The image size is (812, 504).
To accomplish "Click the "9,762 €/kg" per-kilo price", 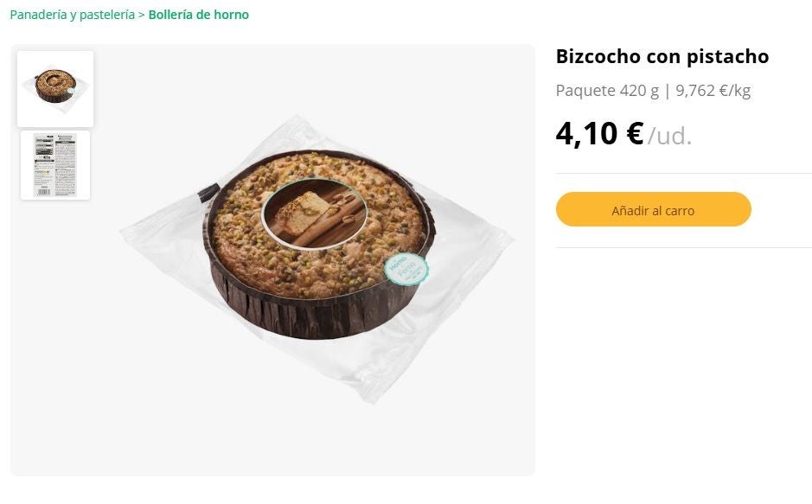I will click(x=713, y=91).
